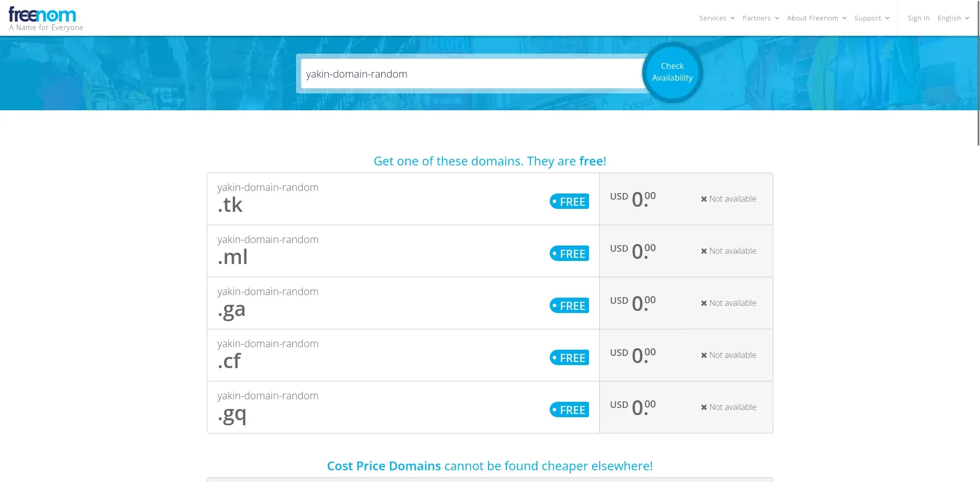Viewport: 980px width, 482px height.
Task: Click the .cf domain extension text
Action: click(x=229, y=361)
